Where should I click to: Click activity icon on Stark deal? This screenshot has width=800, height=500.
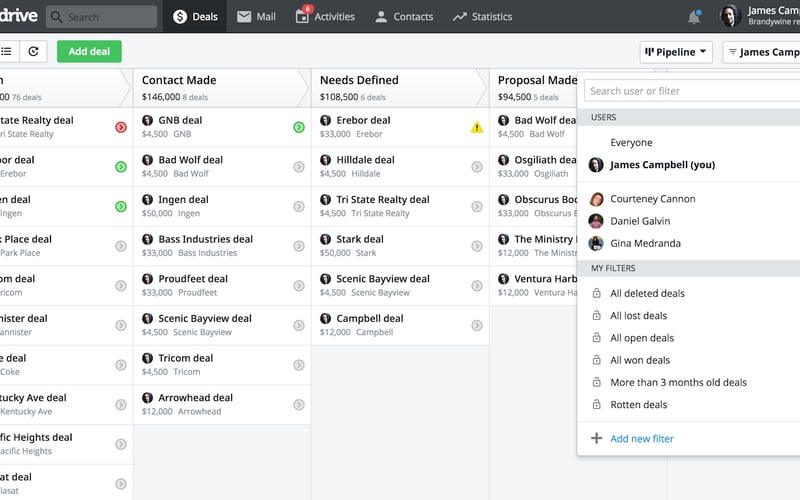click(x=477, y=246)
